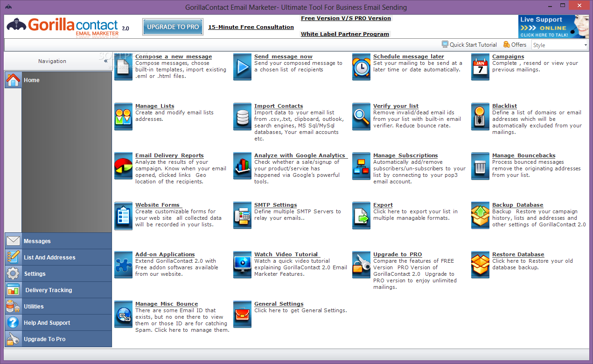This screenshot has height=364, width=593.
Task: Open the 15-Minute Free Consultation link
Action: (251, 27)
